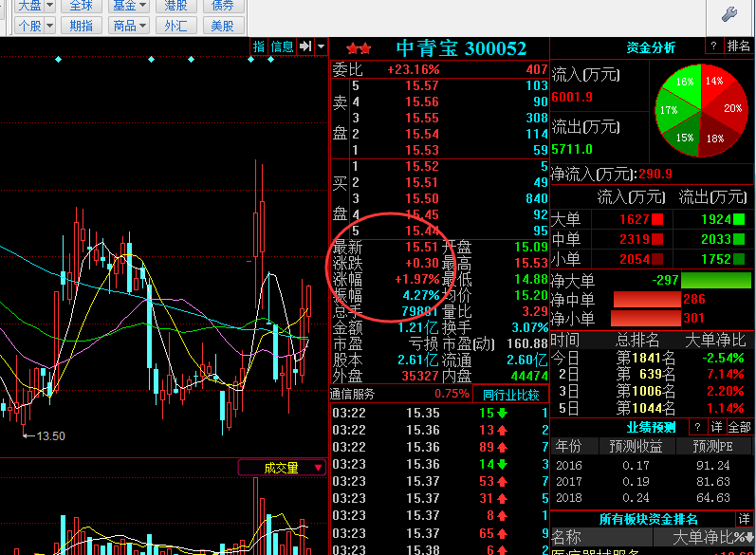This screenshot has width=756, height=555.
Task: Click the 大单 inflow red square marker
Action: click(657, 219)
